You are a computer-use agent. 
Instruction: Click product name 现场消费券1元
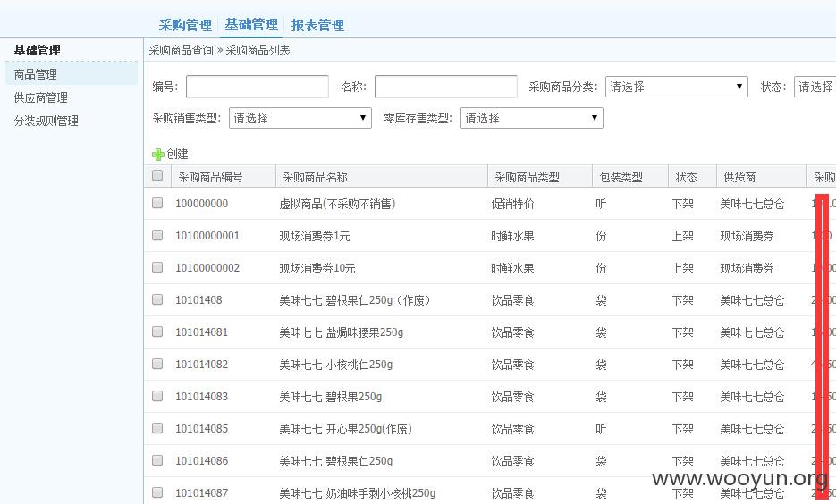(x=315, y=236)
